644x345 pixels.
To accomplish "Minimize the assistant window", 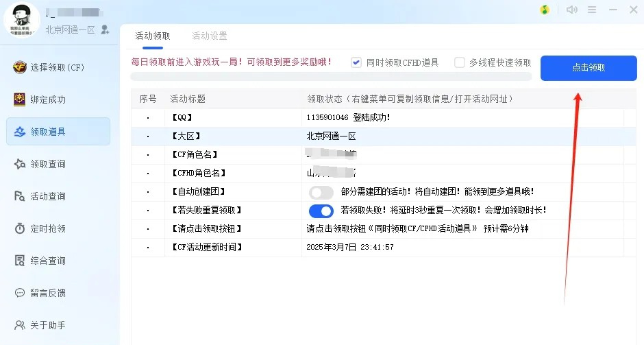I will tap(613, 10).
